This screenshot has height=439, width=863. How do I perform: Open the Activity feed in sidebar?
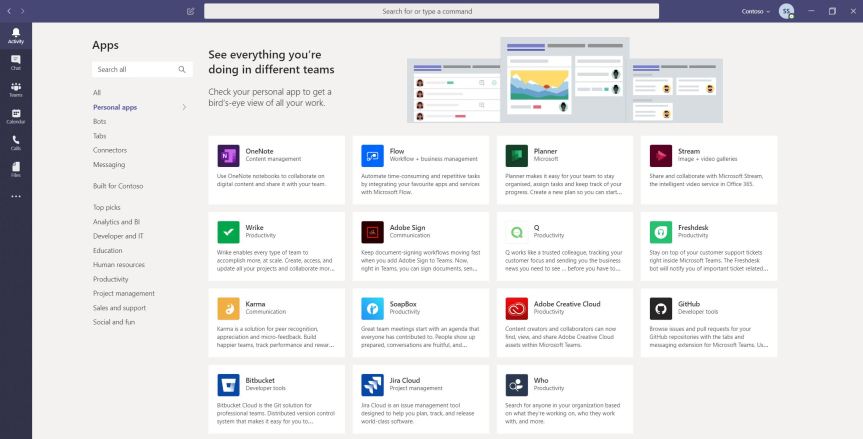click(15, 35)
